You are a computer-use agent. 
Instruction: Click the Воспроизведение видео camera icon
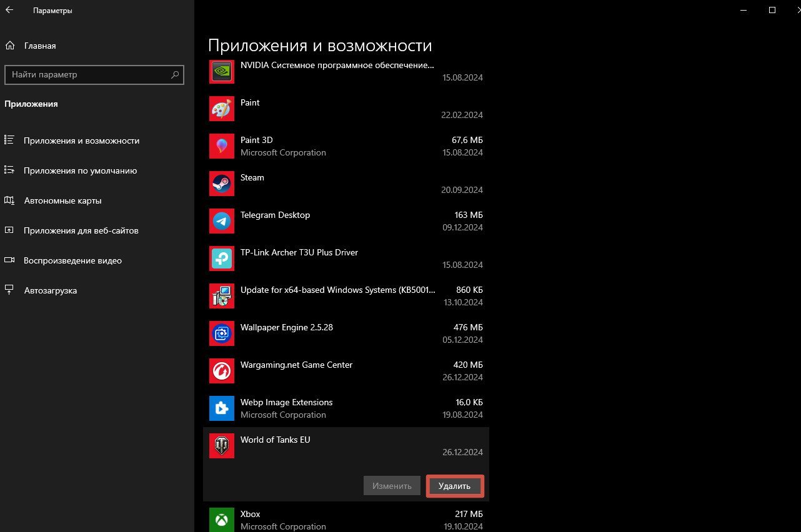9,260
